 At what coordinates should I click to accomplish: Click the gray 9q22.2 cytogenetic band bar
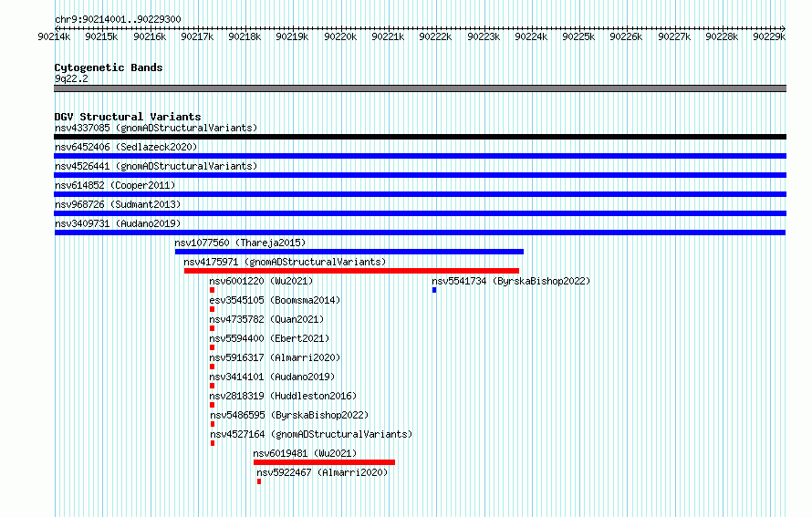pos(420,89)
